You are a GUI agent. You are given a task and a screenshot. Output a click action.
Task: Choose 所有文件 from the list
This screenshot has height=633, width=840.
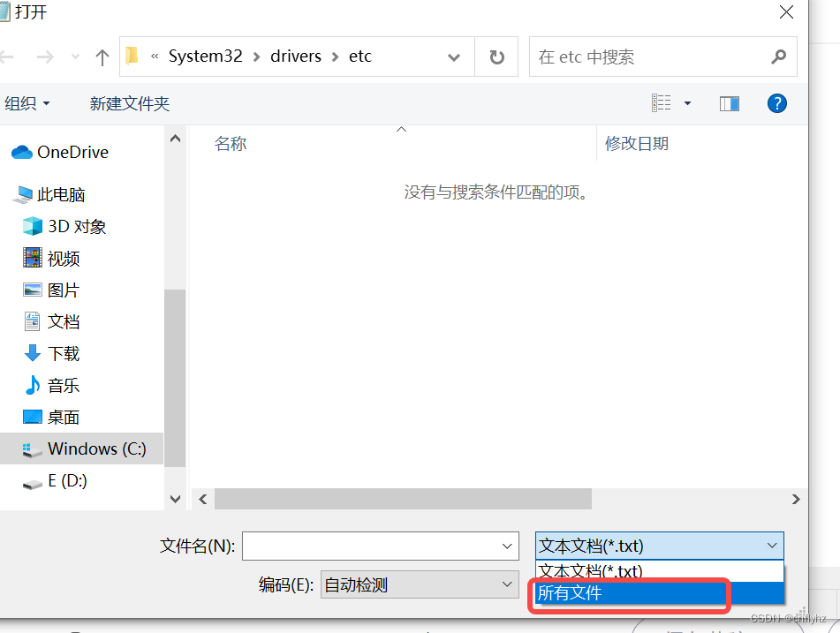(660, 593)
